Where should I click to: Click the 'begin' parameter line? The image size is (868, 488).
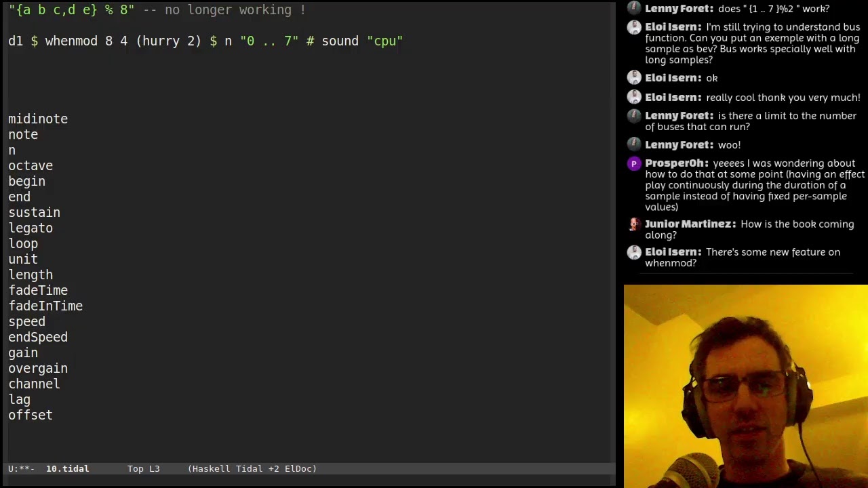[26, 182]
